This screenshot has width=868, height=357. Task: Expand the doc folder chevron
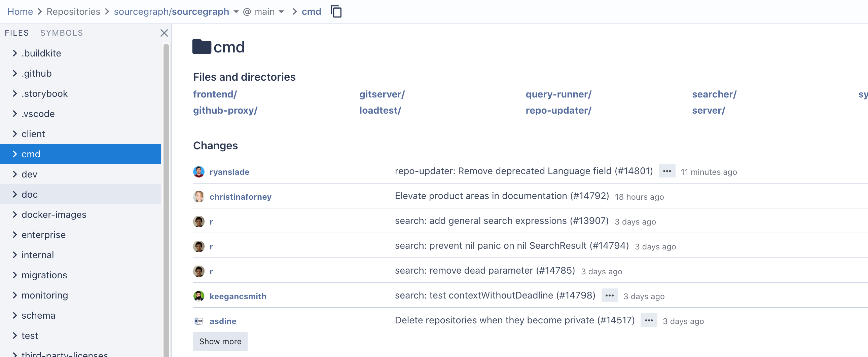14,195
